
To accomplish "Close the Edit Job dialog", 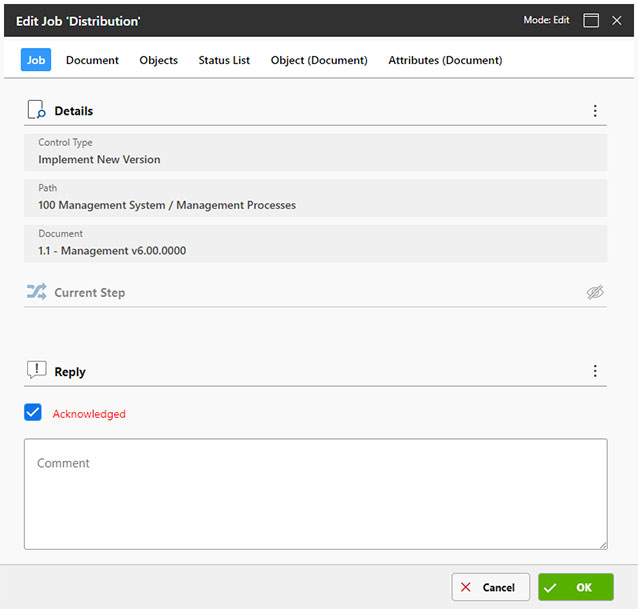I will coord(617,20).
